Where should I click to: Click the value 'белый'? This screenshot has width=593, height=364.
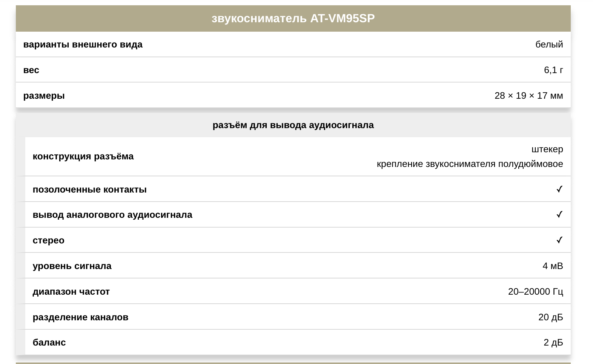[x=549, y=44]
